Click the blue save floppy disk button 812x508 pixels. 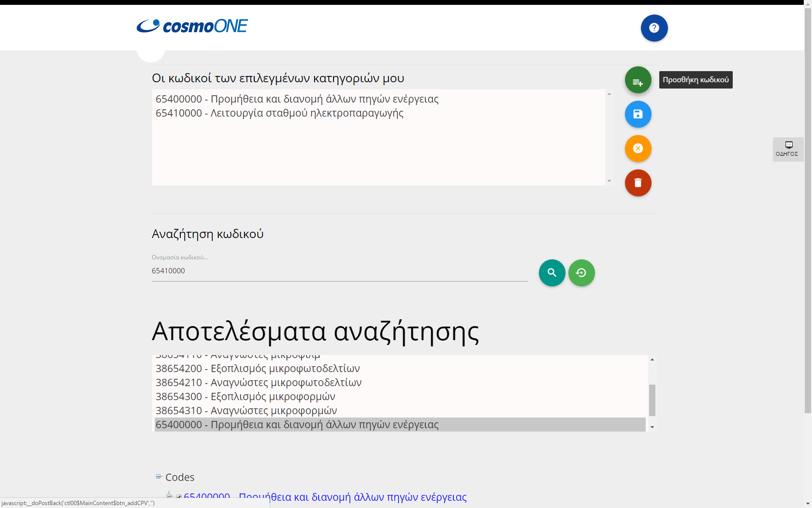(638, 114)
